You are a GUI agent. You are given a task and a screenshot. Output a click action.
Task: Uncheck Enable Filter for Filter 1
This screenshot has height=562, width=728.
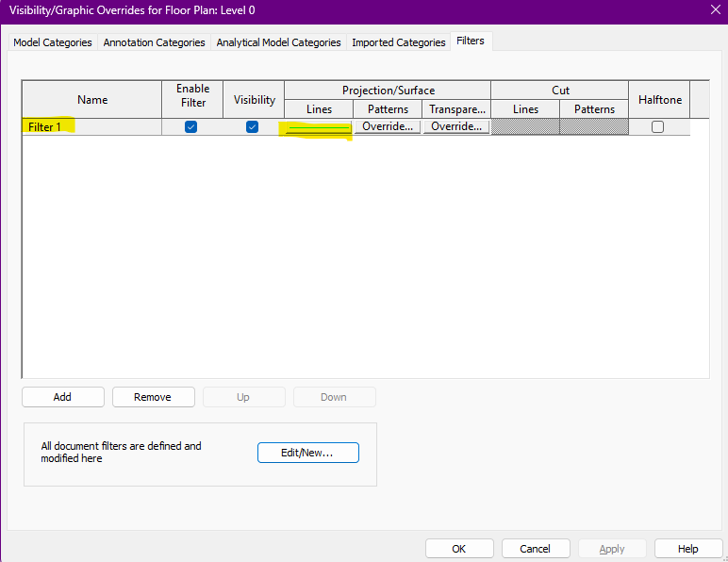[x=190, y=126]
